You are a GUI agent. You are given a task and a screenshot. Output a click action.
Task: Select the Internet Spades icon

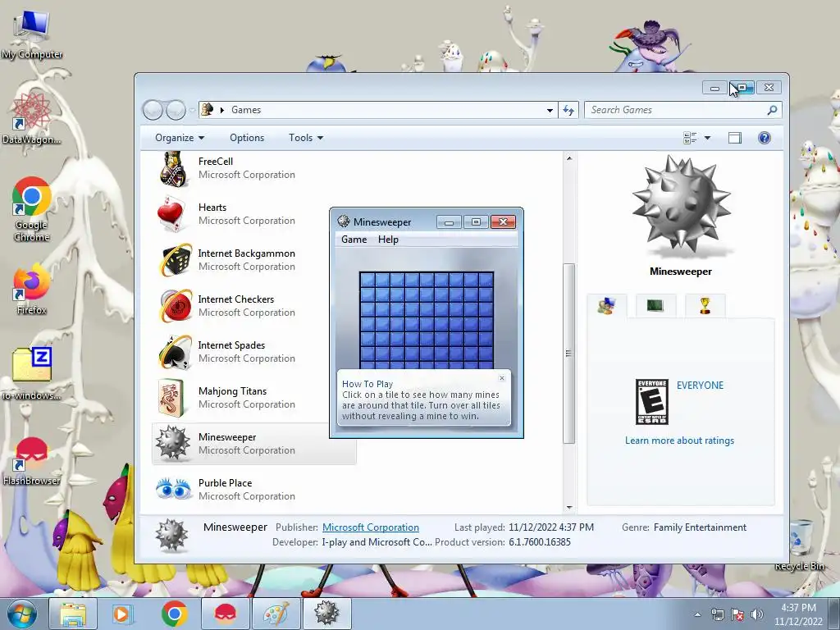(174, 352)
